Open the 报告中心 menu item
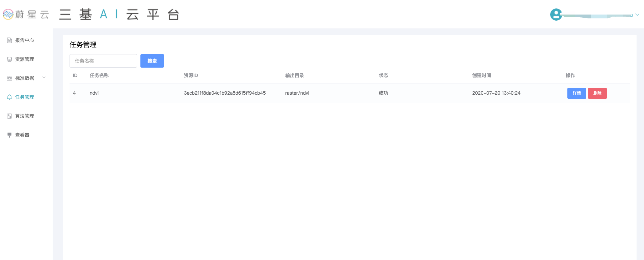 pyautogui.click(x=25, y=40)
